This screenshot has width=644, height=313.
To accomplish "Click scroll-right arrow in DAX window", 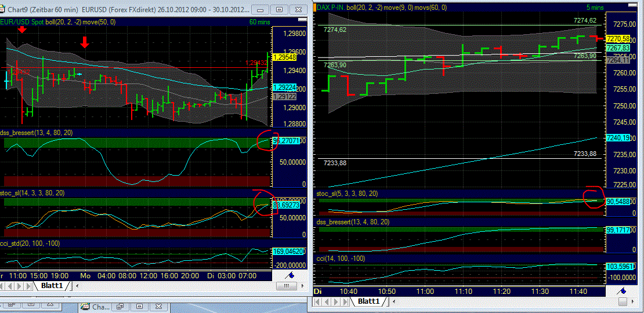I will 632,302.
